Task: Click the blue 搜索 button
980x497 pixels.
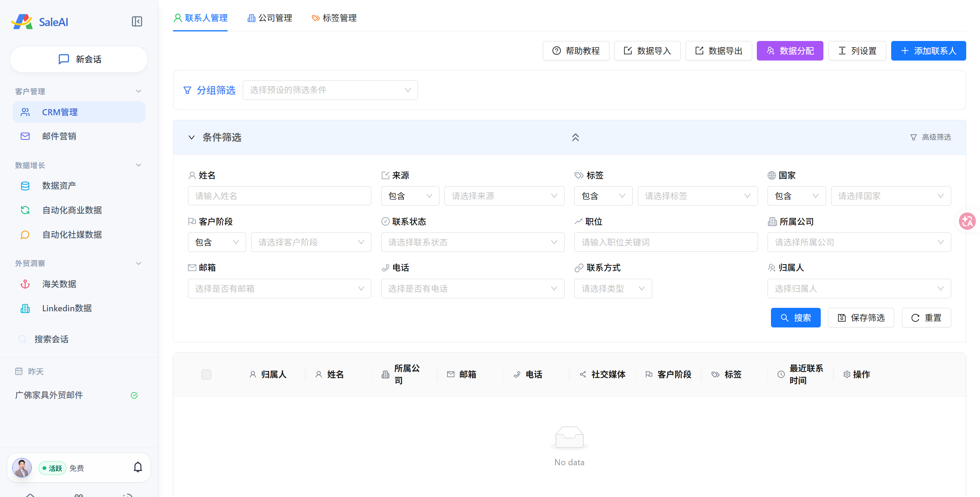Action: (795, 318)
